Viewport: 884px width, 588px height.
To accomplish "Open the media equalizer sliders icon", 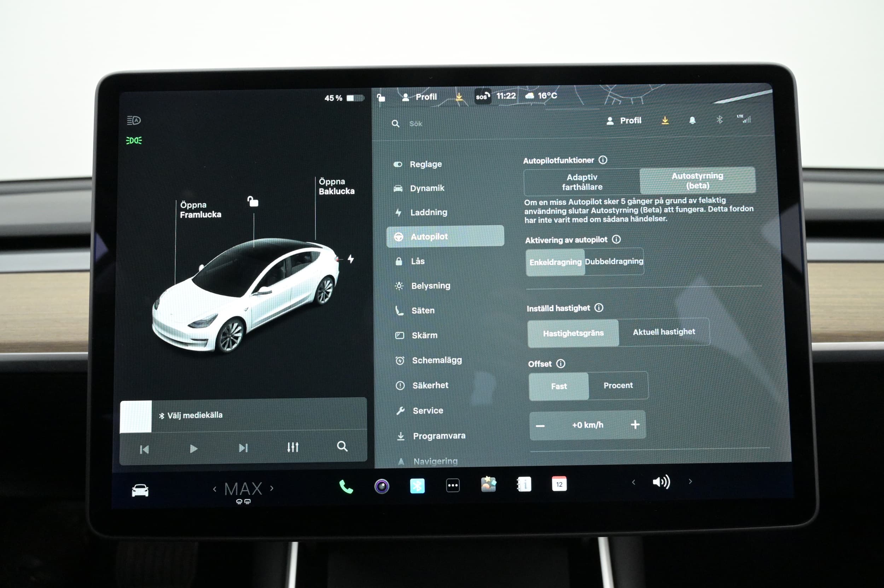I will (292, 447).
